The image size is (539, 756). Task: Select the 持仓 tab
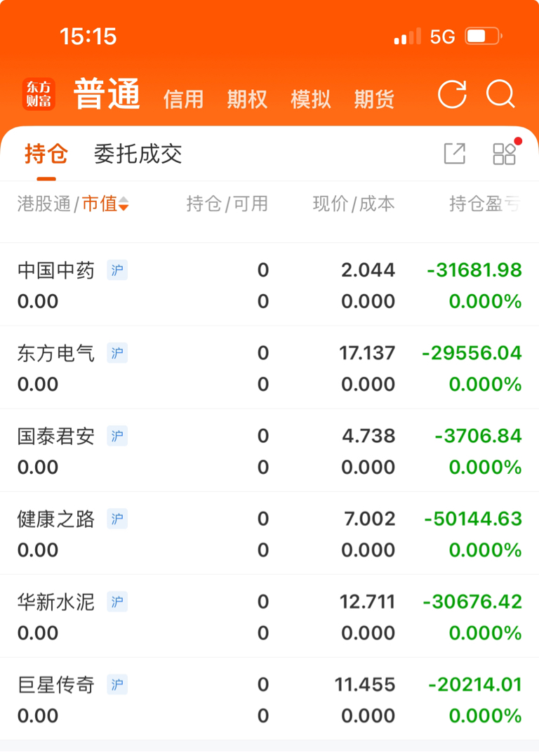46,154
